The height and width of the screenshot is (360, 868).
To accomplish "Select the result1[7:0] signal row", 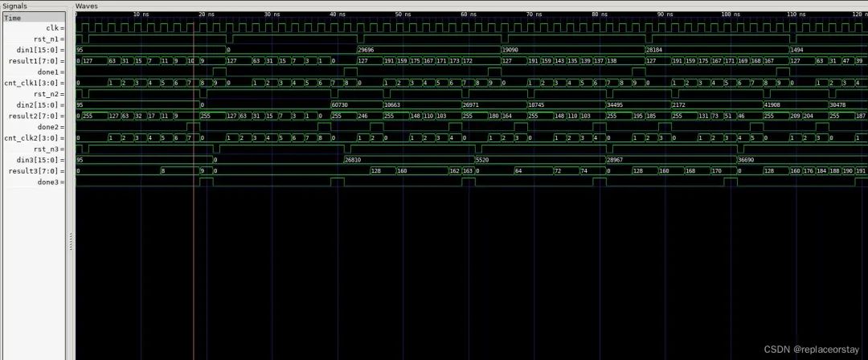I will point(40,61).
